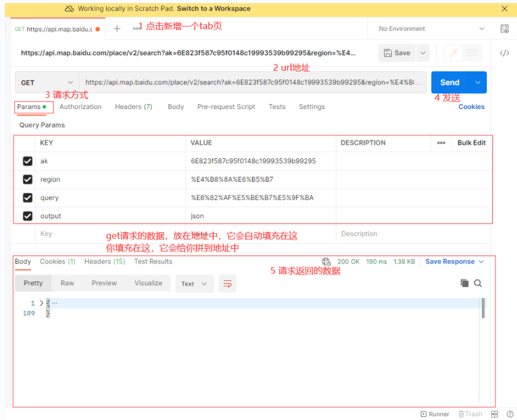
Task: Open the comments icon near Save
Action: click(472, 53)
